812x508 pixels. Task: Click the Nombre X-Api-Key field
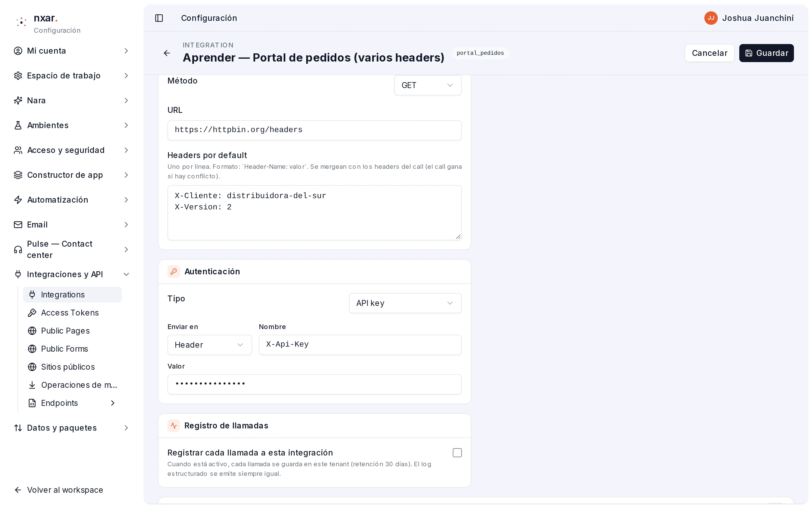pyautogui.click(x=360, y=345)
